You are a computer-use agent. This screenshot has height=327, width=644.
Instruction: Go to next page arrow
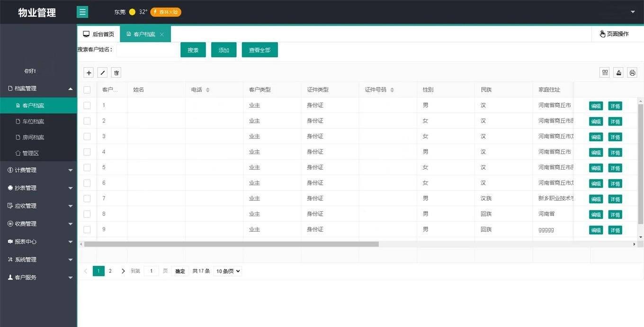point(123,271)
